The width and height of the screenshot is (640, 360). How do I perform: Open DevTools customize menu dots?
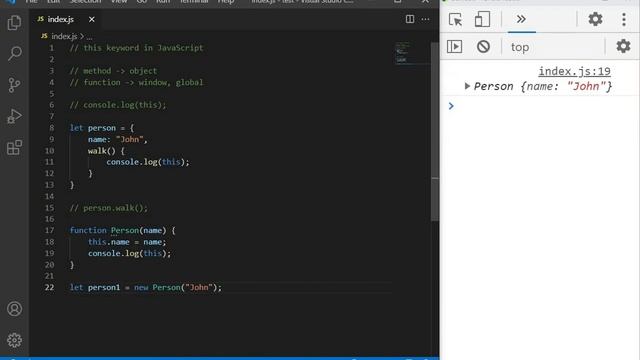(x=624, y=19)
